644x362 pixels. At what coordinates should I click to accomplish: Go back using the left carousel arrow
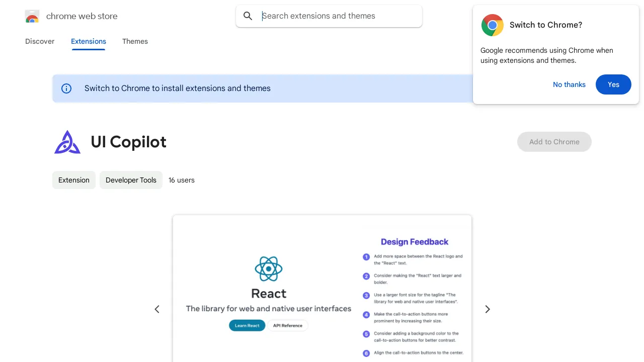click(x=157, y=309)
